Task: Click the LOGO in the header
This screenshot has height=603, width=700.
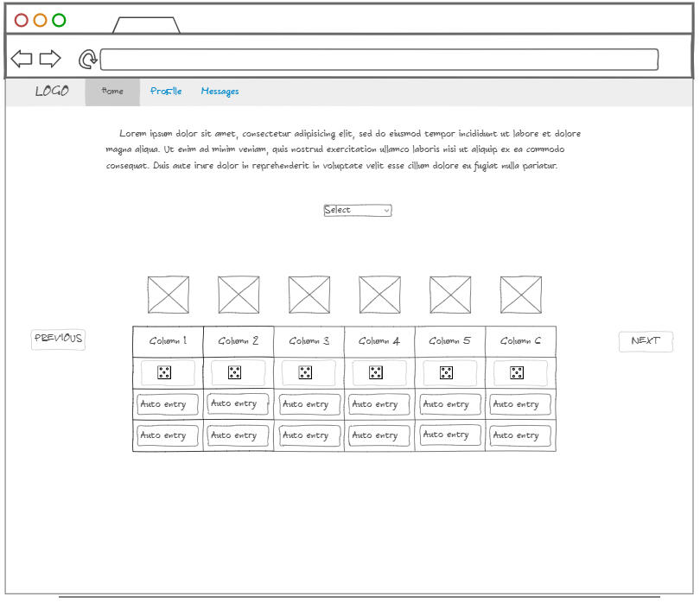Action: [51, 91]
